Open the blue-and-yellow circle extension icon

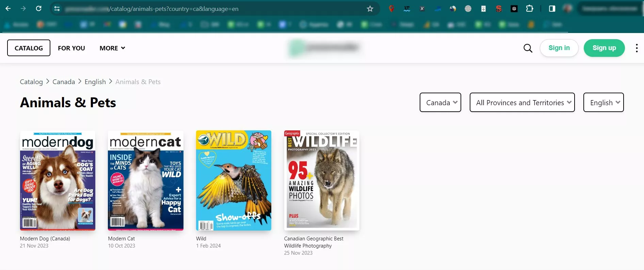453,9
